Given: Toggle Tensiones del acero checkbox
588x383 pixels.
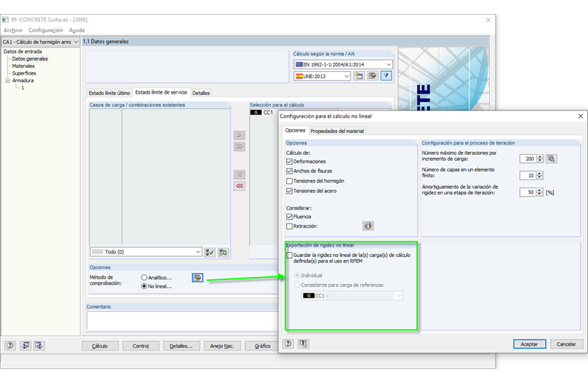Looking at the screenshot, I should point(289,191).
